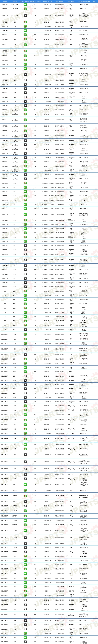98x644 pixels.
Task: Click the Pojemność silnika column header
Action: (35, 1)
